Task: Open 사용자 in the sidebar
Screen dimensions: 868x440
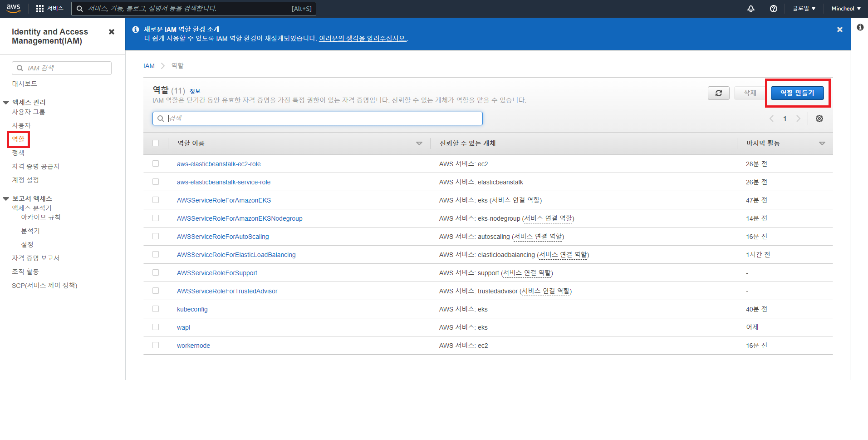Action: (x=21, y=125)
